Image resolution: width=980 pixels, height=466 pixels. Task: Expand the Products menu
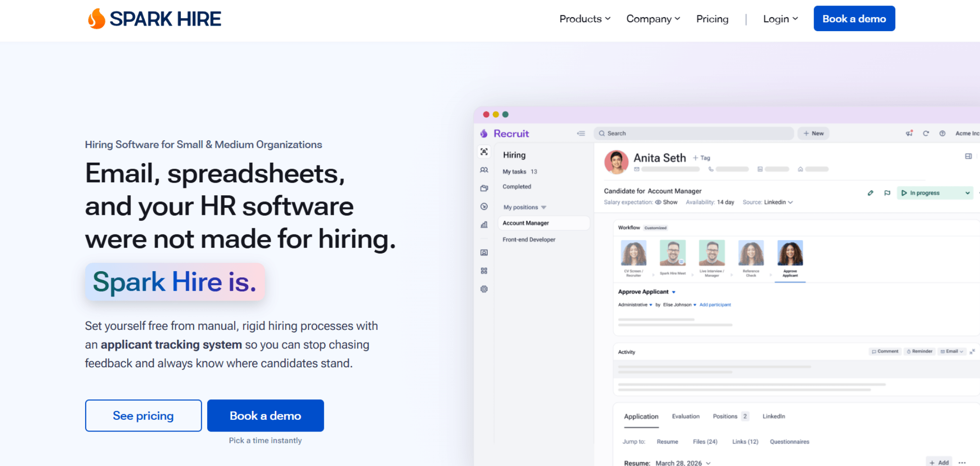pyautogui.click(x=585, y=19)
